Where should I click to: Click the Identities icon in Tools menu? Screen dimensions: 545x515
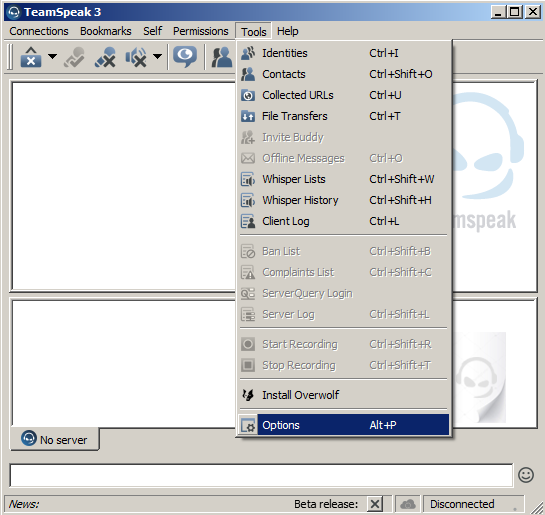[248, 53]
